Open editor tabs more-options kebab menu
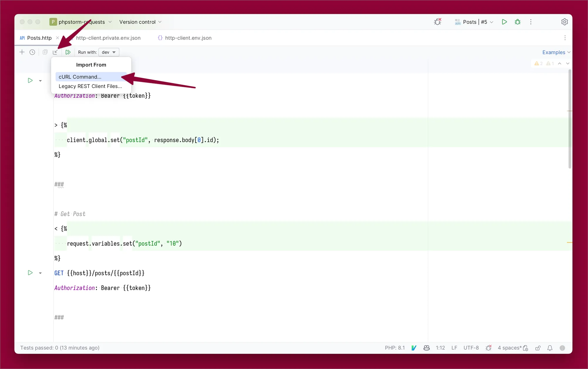Image resolution: width=588 pixels, height=369 pixels. click(x=565, y=38)
